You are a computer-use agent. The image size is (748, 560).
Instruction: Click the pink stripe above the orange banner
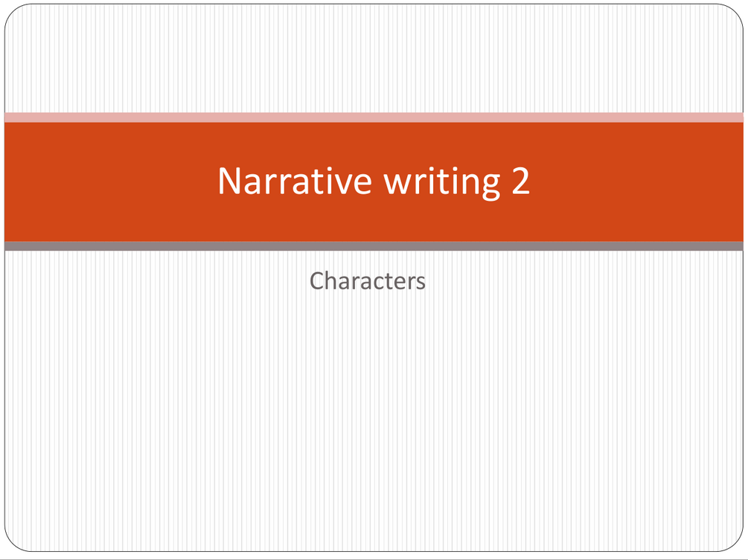pyautogui.click(x=374, y=117)
